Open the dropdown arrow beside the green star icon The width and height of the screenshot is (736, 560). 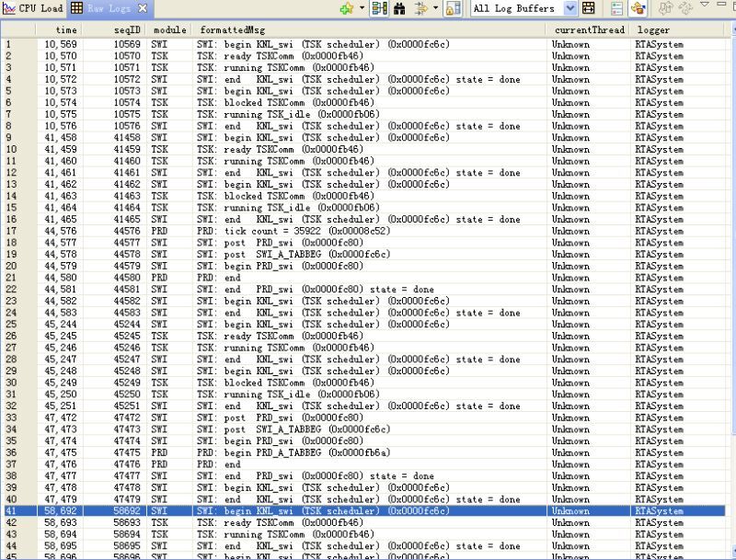[362, 8]
